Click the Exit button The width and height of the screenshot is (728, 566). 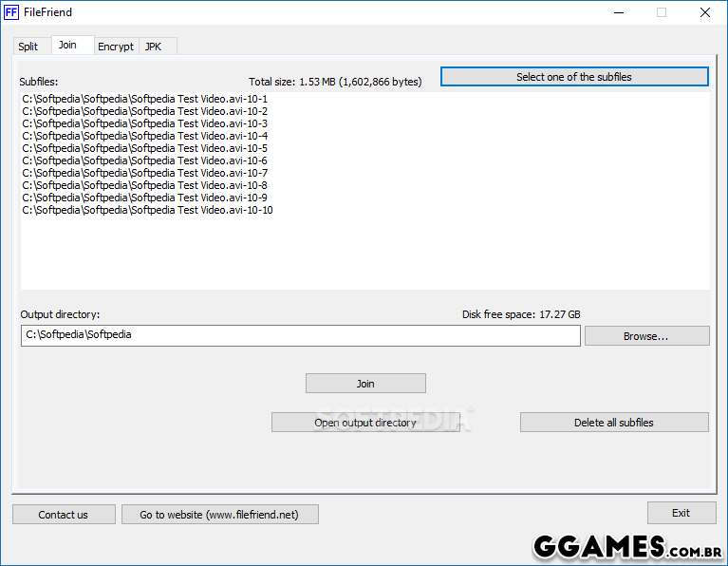[681, 513]
